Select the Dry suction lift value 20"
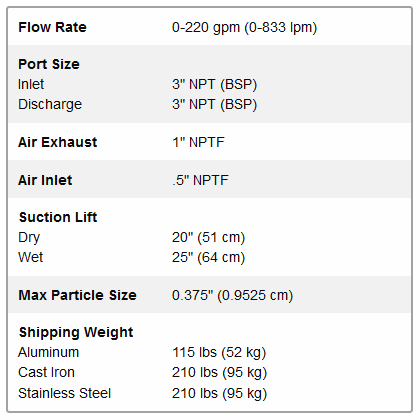 (208, 238)
